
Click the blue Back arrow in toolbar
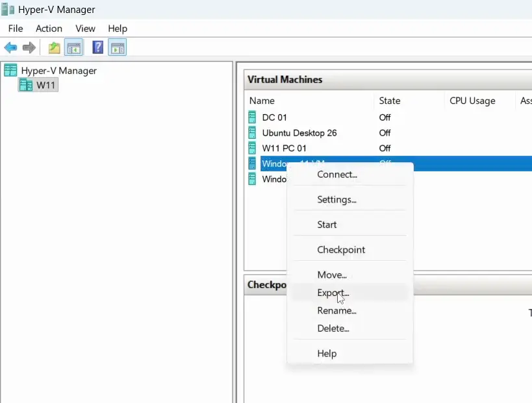tap(10, 47)
